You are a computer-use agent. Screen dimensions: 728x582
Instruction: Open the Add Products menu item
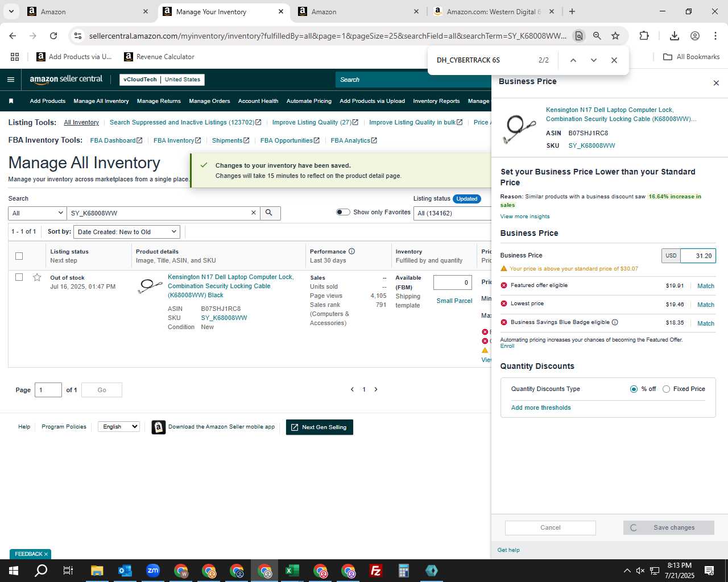(48, 101)
